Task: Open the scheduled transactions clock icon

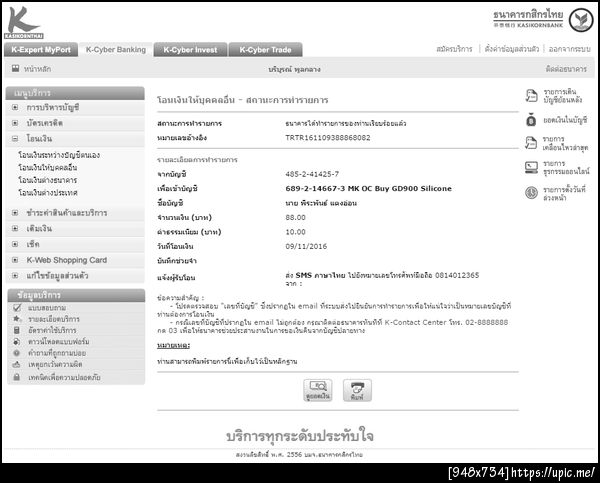Action: tap(531, 193)
